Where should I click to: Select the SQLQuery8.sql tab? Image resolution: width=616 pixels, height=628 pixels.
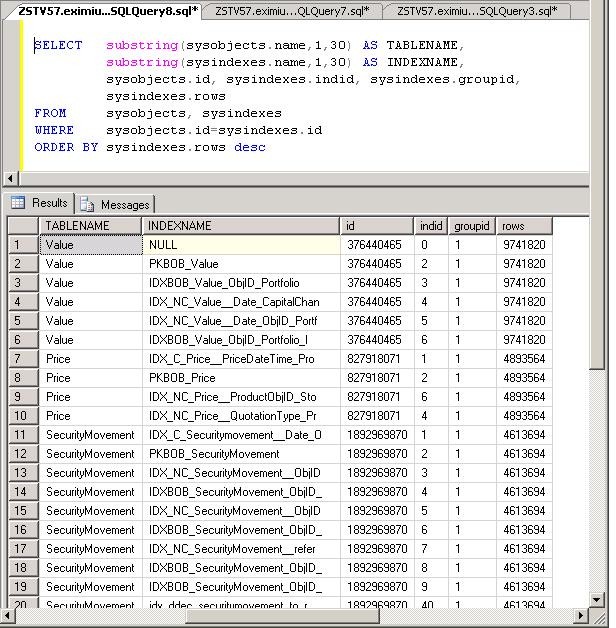tap(107, 11)
